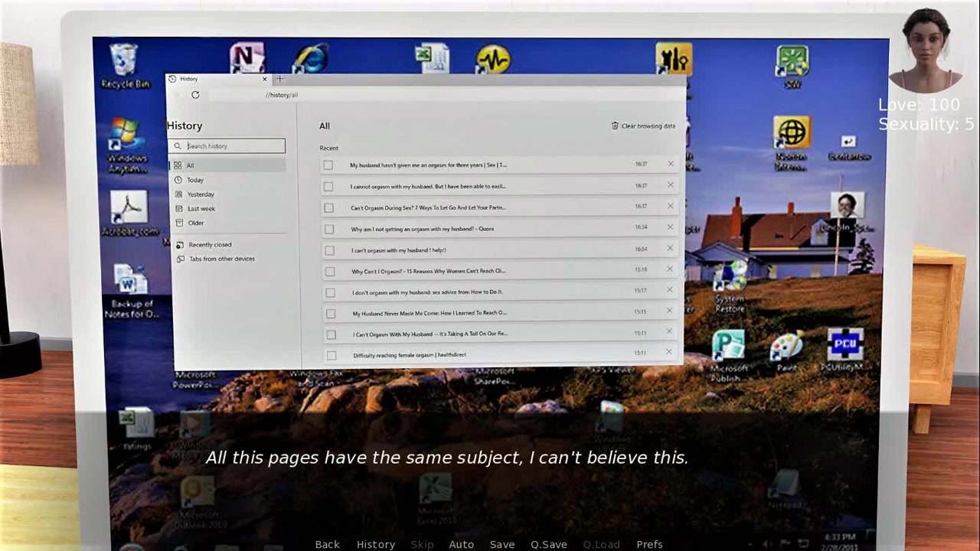Select the All history filter
980x551 pixels.
coord(227,165)
